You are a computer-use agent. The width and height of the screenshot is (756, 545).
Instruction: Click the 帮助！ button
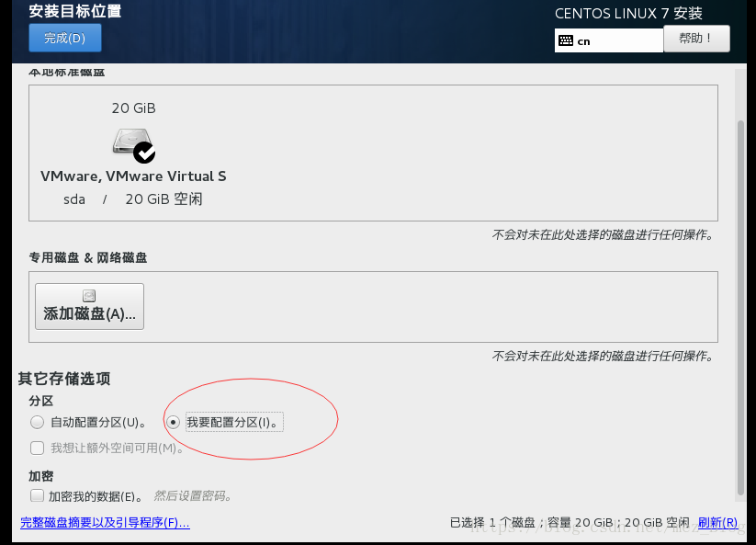(x=696, y=38)
